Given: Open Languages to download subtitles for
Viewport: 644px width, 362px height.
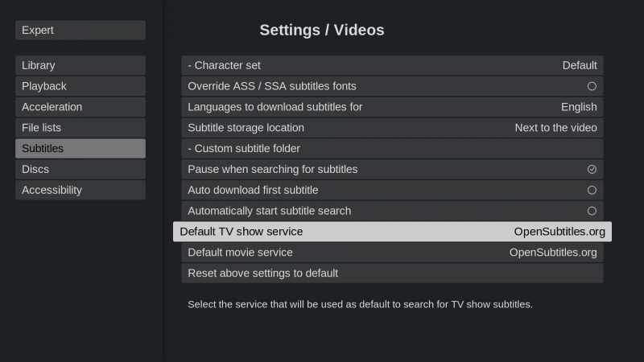Looking at the screenshot, I should point(392,107).
